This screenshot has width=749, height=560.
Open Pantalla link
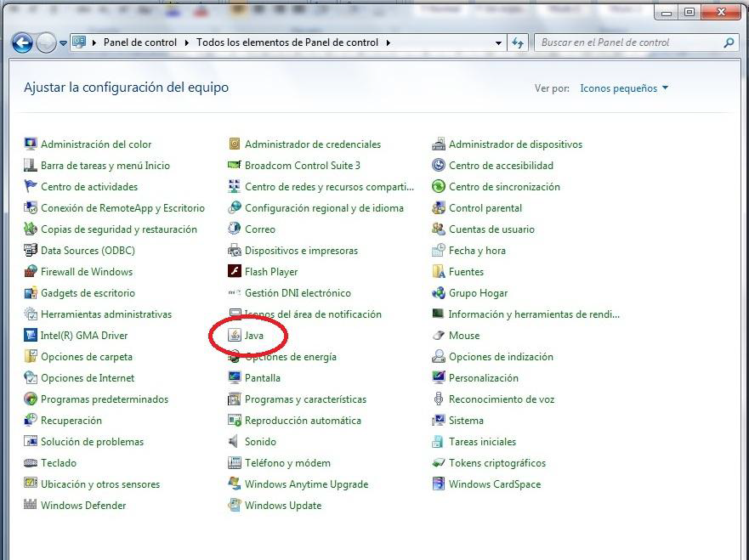pos(262,377)
